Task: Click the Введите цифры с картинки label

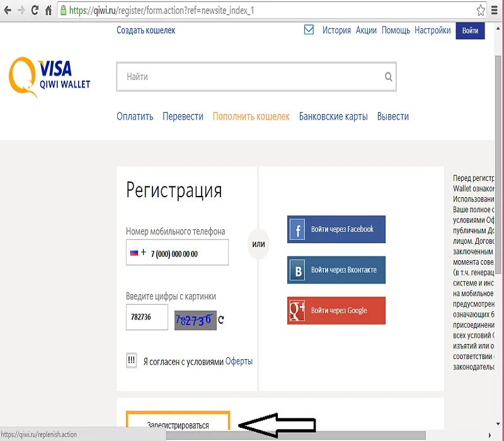Action: coord(171,296)
